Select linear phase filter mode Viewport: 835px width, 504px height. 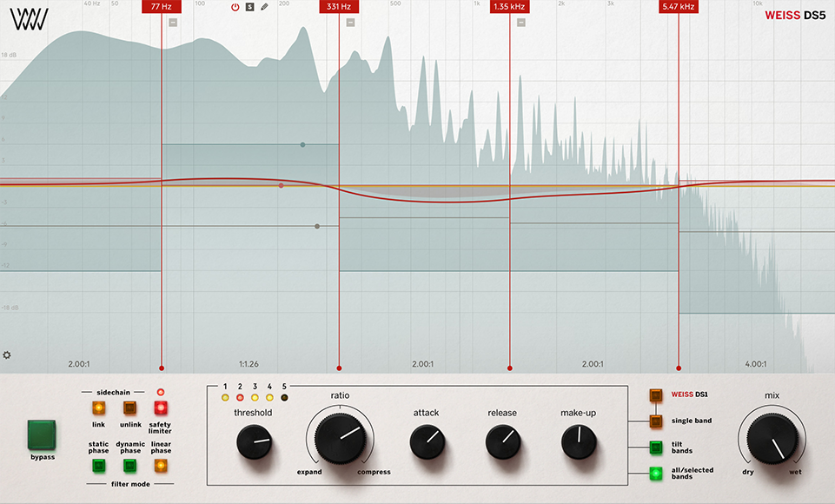click(x=160, y=466)
